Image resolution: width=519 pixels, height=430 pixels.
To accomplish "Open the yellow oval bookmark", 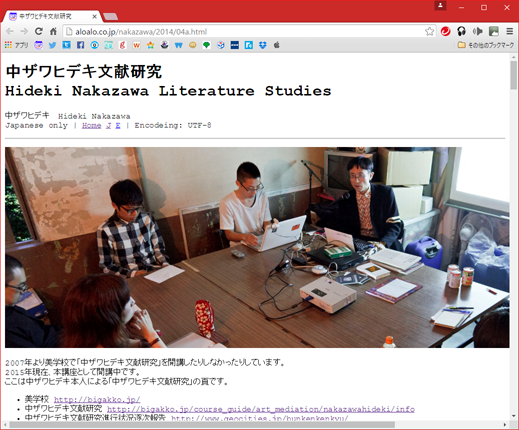I will click(192, 45).
